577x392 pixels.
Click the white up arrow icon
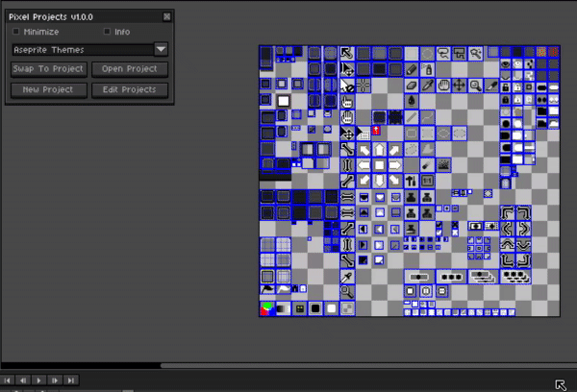(380, 150)
